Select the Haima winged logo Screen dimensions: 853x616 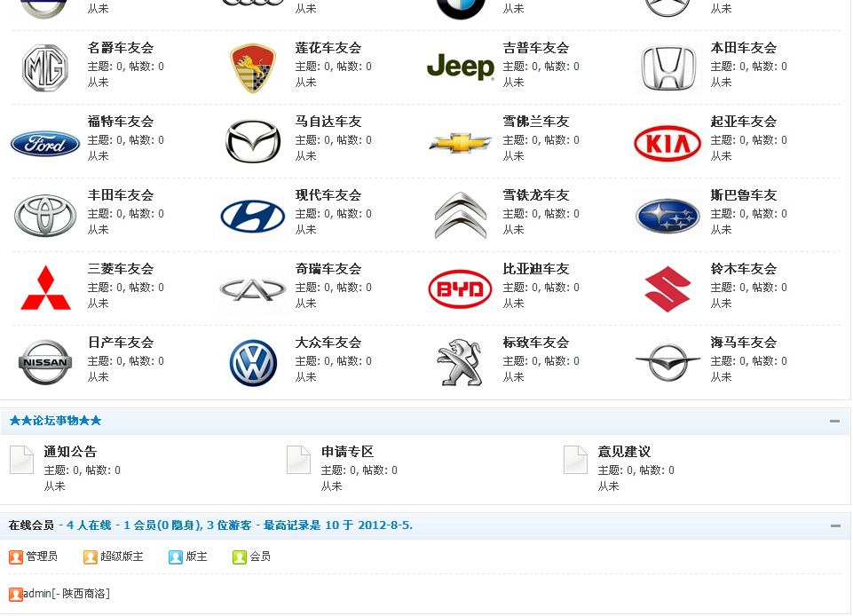[668, 362]
